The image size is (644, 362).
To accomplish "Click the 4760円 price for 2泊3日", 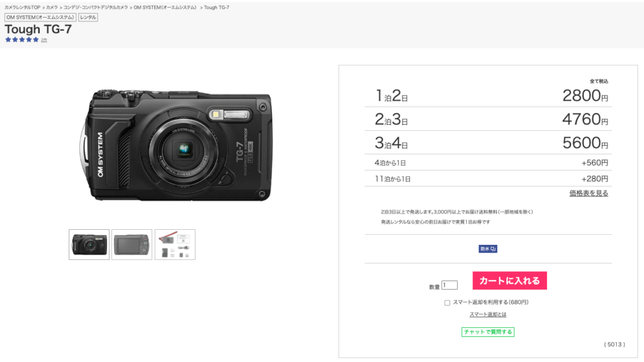I will [586, 119].
